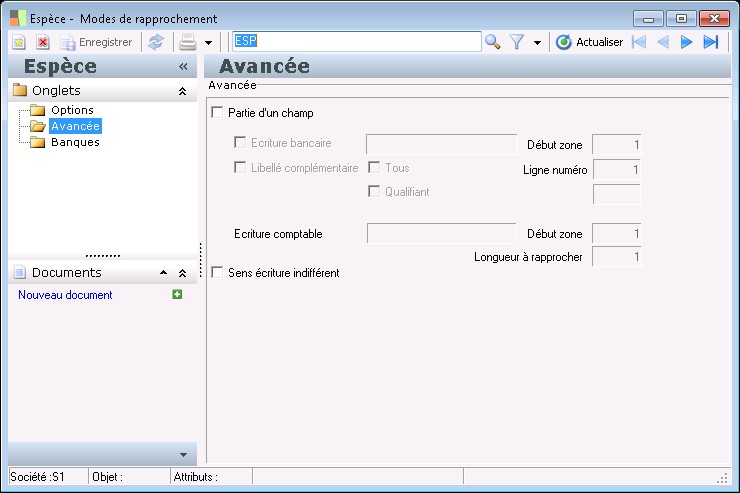This screenshot has height=493, width=740.
Task: Click the Options folder icon
Action: pyautogui.click(x=37, y=110)
